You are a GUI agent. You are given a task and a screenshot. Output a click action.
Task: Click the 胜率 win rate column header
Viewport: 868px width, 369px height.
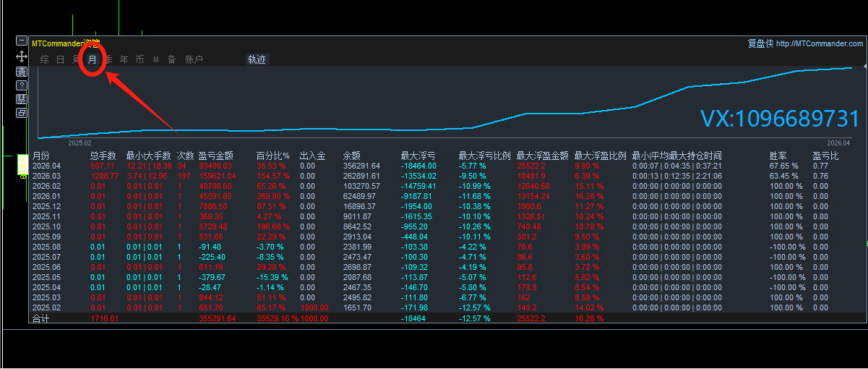[x=778, y=156]
